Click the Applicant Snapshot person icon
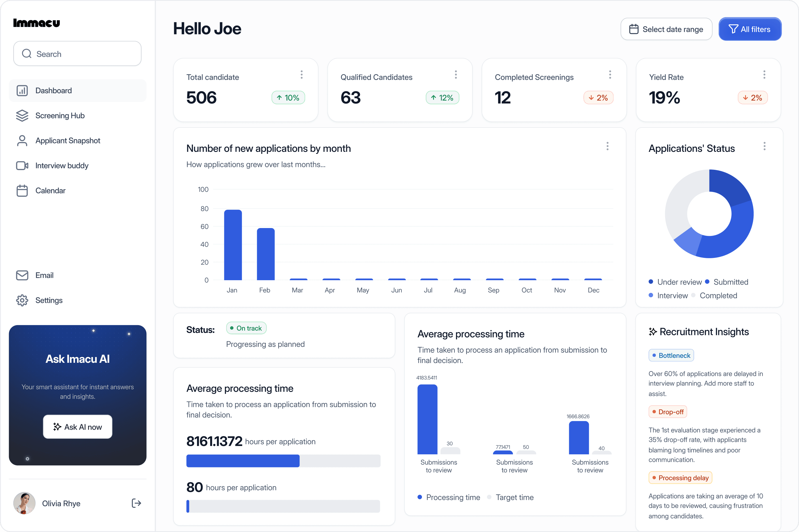 coord(22,141)
